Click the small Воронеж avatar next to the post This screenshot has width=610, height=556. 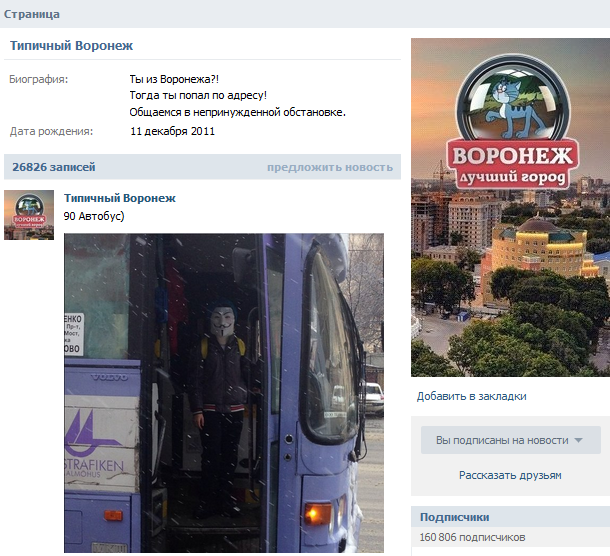(x=29, y=215)
